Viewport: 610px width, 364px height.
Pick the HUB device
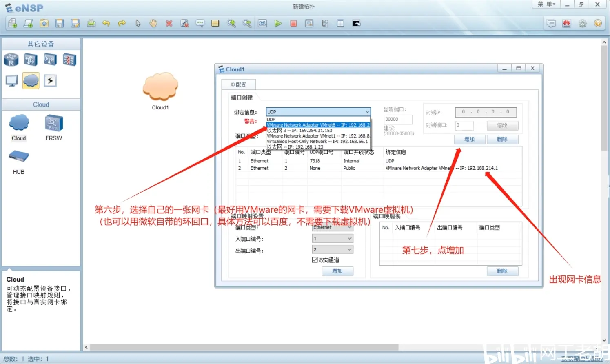coord(19,162)
